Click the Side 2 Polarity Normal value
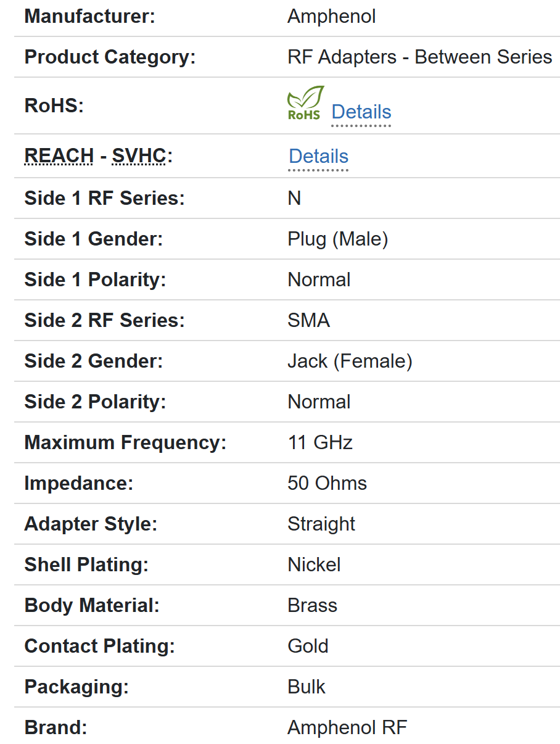 coord(319,402)
